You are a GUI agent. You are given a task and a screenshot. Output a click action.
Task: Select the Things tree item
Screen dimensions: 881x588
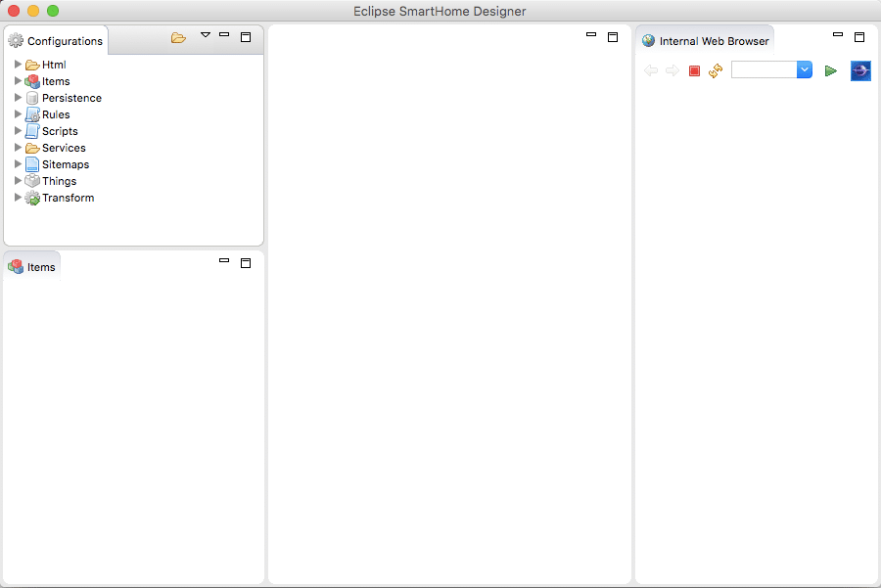coord(59,181)
